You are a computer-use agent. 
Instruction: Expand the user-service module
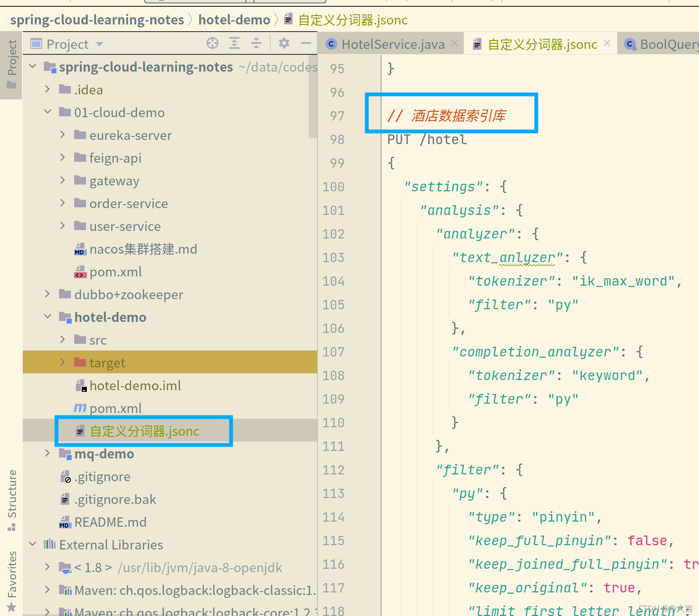(63, 226)
